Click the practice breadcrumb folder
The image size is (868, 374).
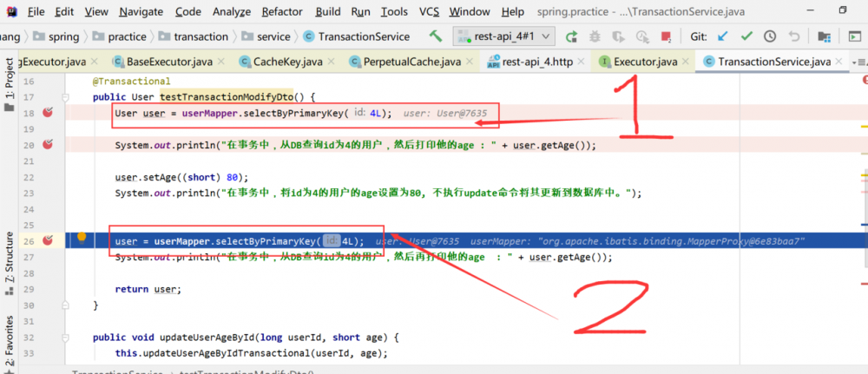[120, 36]
